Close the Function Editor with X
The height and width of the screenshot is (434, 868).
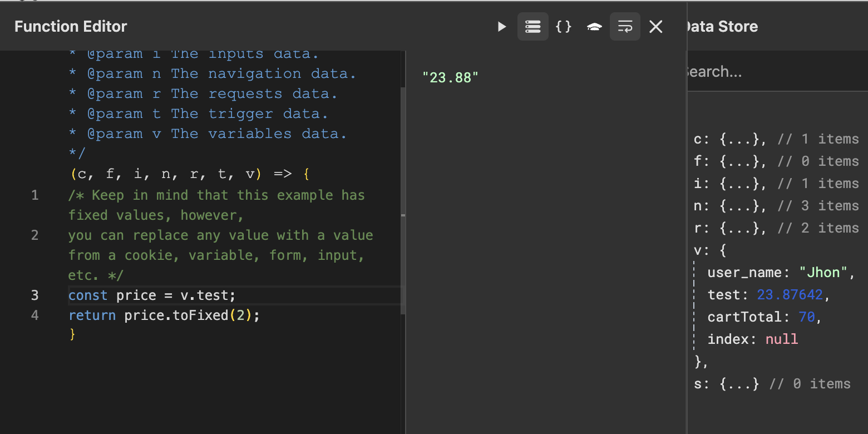(656, 27)
